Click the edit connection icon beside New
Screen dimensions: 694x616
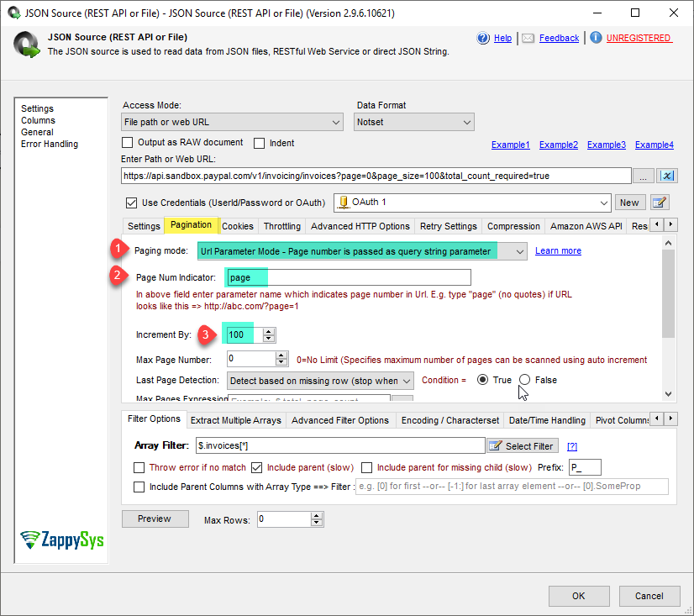click(x=660, y=203)
